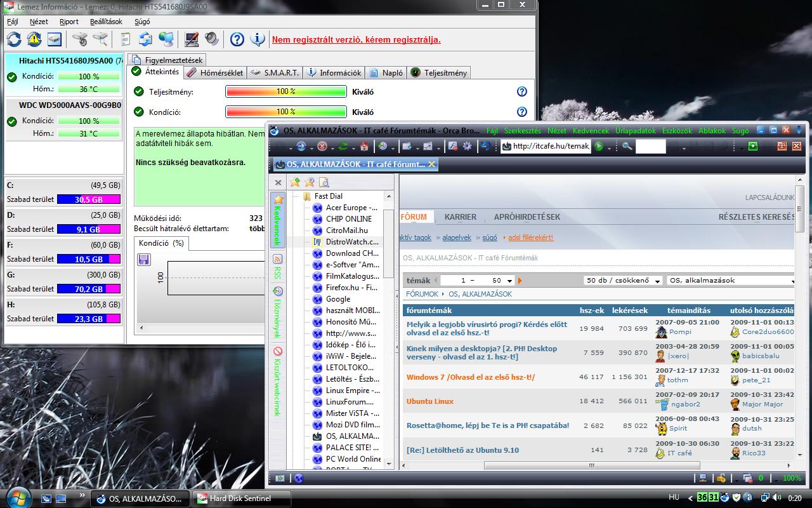The width and height of the screenshot is (812, 508).
Task: Switch to the Napló tab
Action: pos(386,72)
